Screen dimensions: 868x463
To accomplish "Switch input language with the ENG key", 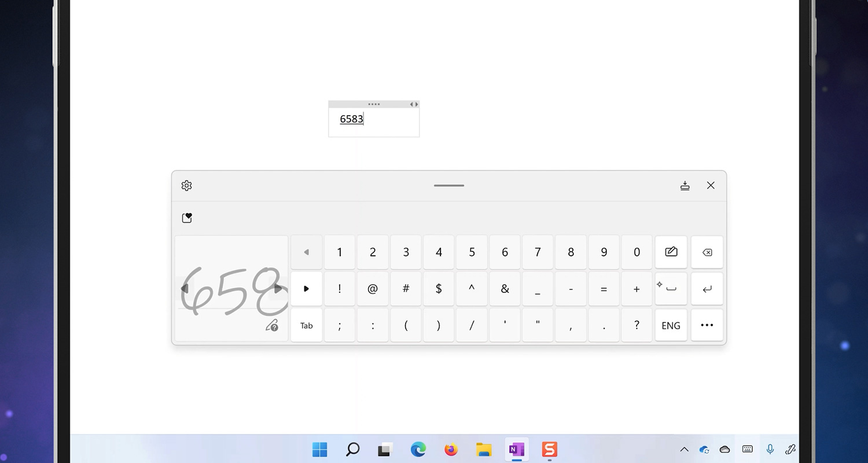I will tap(671, 325).
